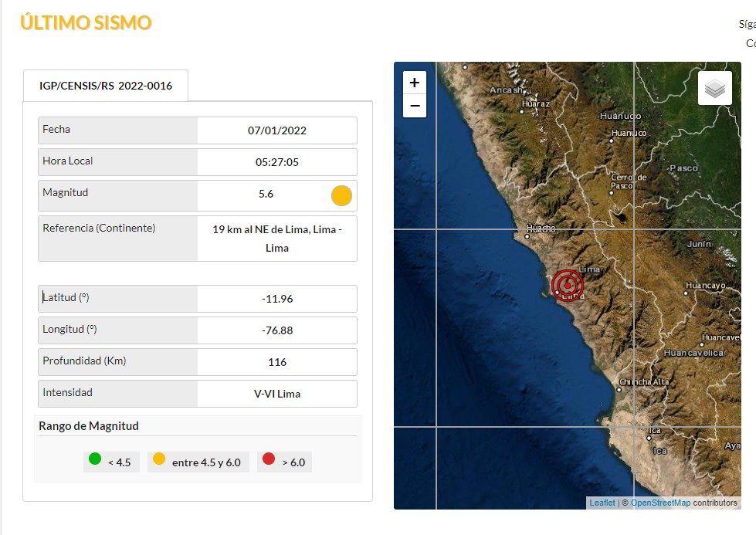Click the intensity value V-VI Lima
The height and width of the screenshot is (535, 756).
pyautogui.click(x=277, y=394)
